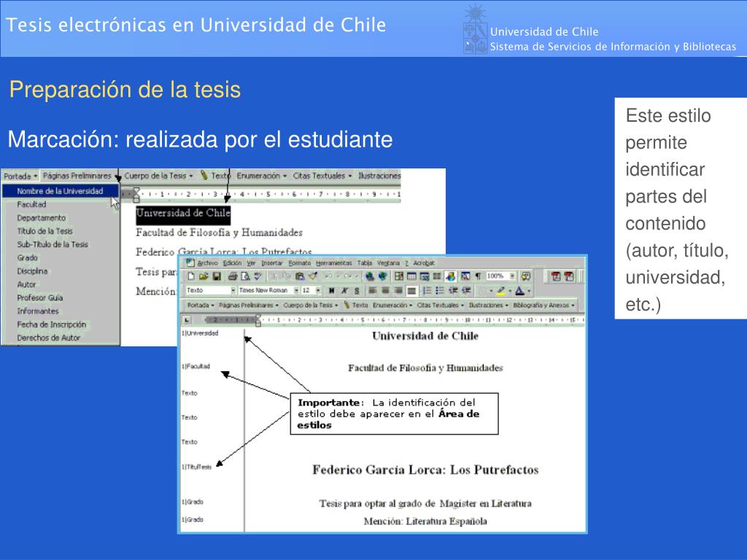Open the Formato menu
This screenshot has height=560, width=747.
pos(300,262)
